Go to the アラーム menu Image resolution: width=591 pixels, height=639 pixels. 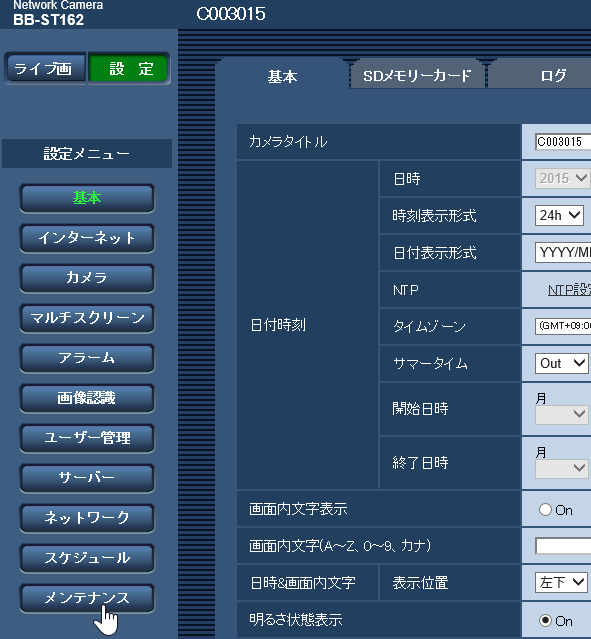pyautogui.click(x=87, y=358)
